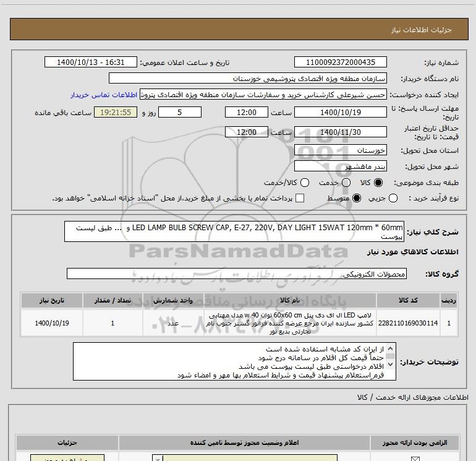The width and height of the screenshot is (476, 461).
Task: Click the need date cell 1400/10/19 in table
Action: pos(52,323)
